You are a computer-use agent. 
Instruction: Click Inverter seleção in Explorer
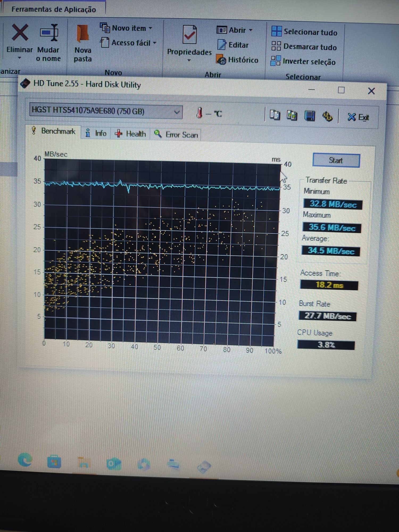pos(303,61)
